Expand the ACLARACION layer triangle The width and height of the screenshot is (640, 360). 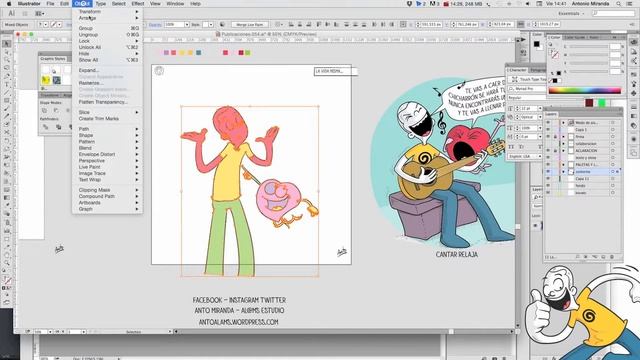point(564,151)
